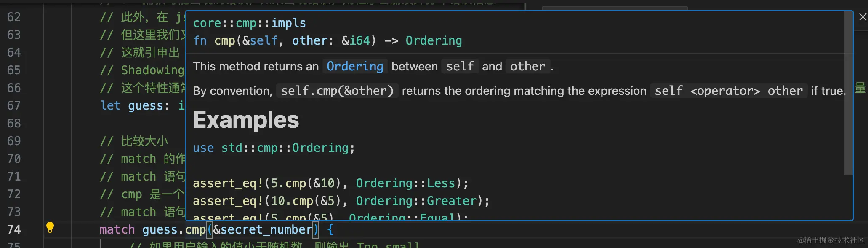Click line number 74 in the gutter

pyautogui.click(x=14, y=229)
